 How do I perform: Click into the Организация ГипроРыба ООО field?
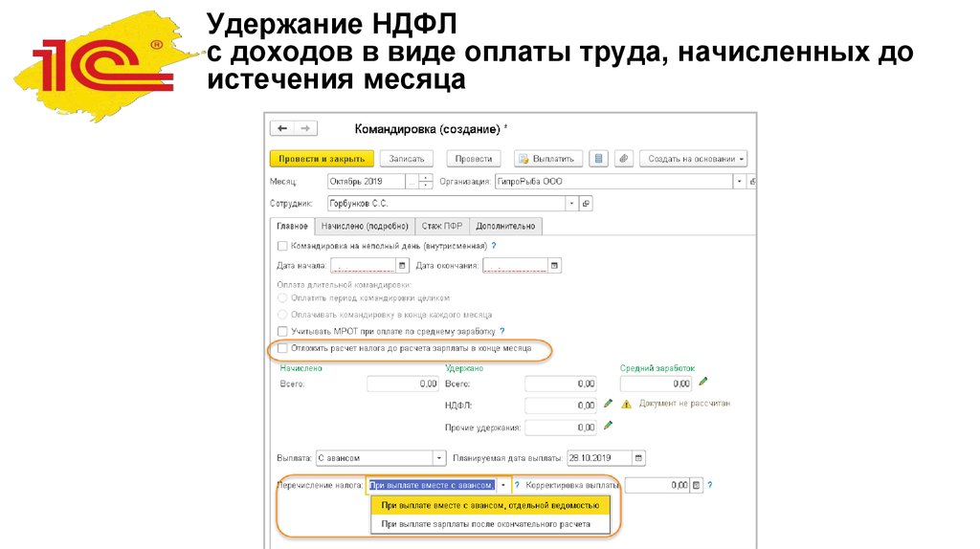click(x=613, y=182)
